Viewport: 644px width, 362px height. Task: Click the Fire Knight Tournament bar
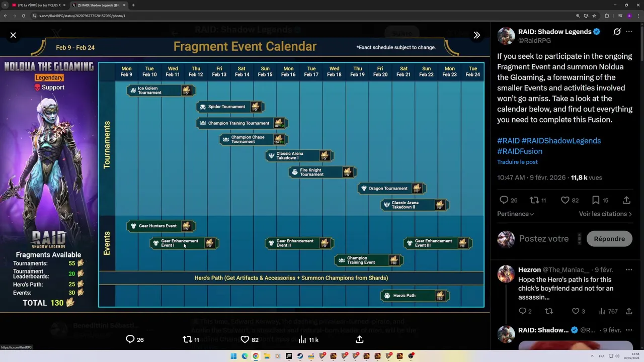pyautogui.click(x=323, y=172)
